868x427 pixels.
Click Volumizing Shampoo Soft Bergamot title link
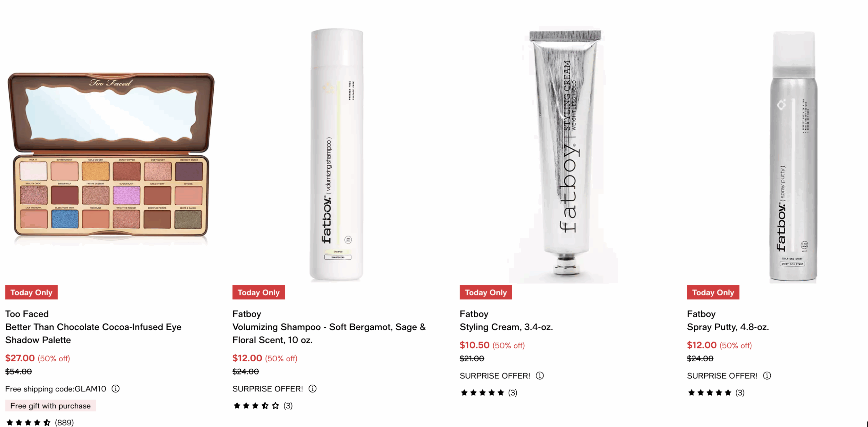(329, 333)
